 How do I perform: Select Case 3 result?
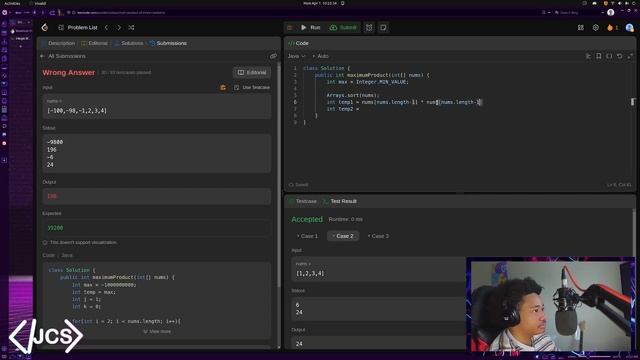coord(378,236)
